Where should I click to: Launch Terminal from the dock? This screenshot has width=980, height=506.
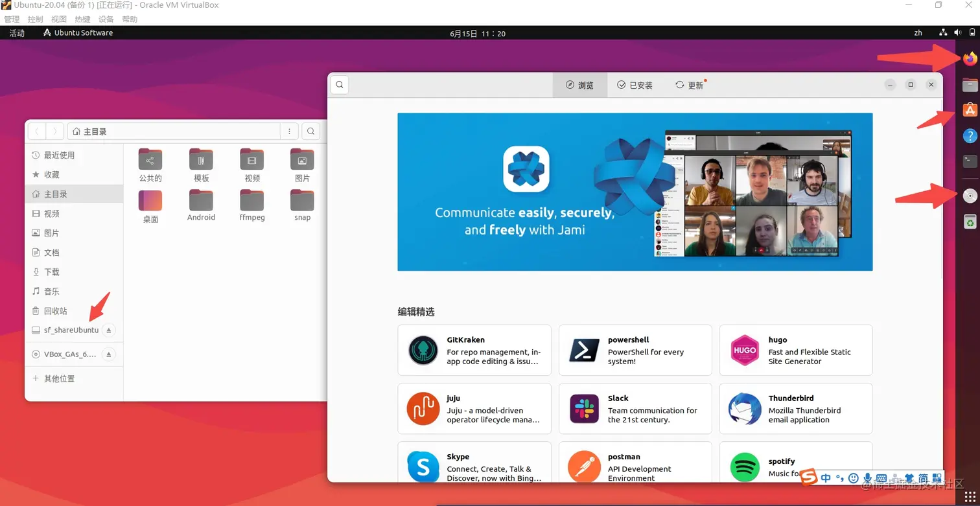click(x=970, y=161)
